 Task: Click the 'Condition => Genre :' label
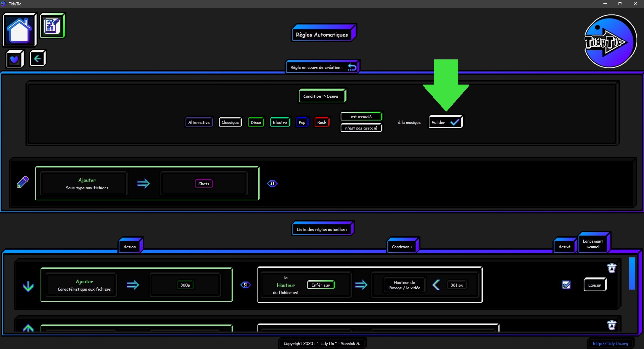point(322,96)
